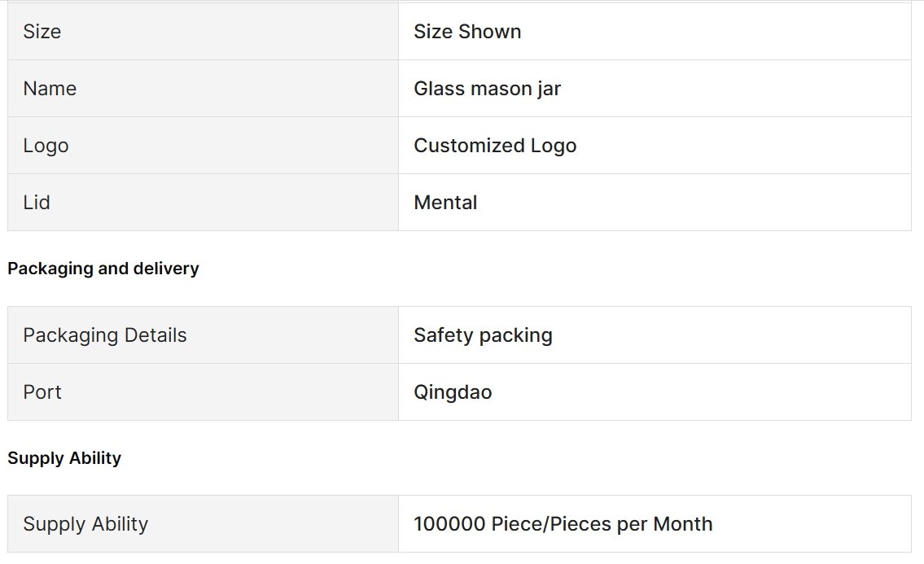Select the Mental lid value

pos(445,202)
